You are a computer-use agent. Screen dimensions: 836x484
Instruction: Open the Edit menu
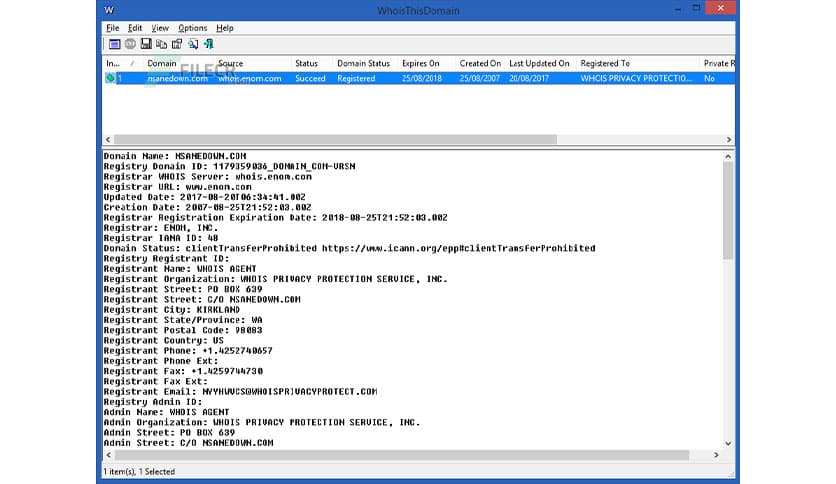135,28
